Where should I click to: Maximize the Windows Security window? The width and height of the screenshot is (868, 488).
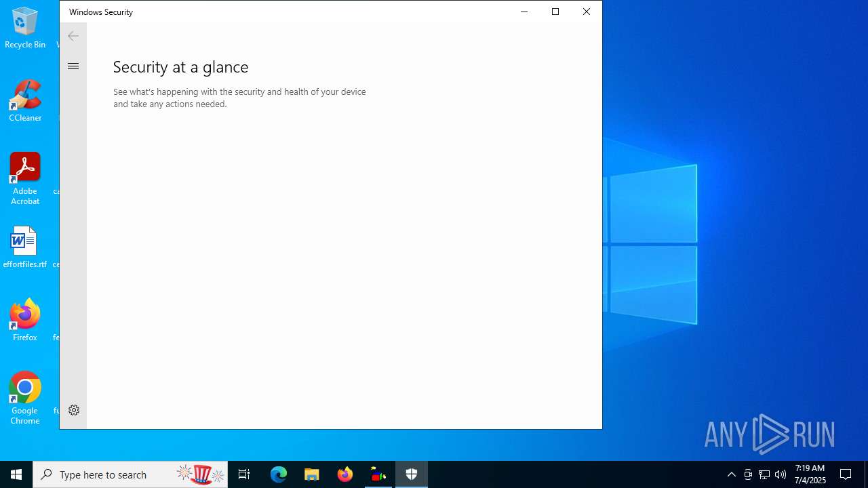(555, 12)
